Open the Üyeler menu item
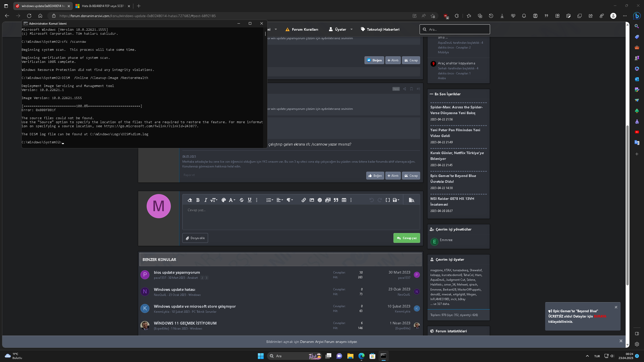The width and height of the screenshot is (644, 362). pos(338,29)
